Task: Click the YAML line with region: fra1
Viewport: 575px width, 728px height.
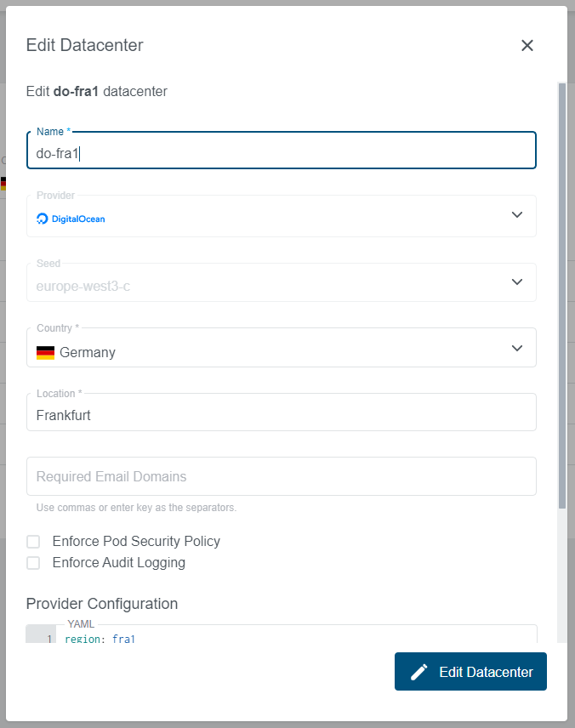Action: click(100, 639)
